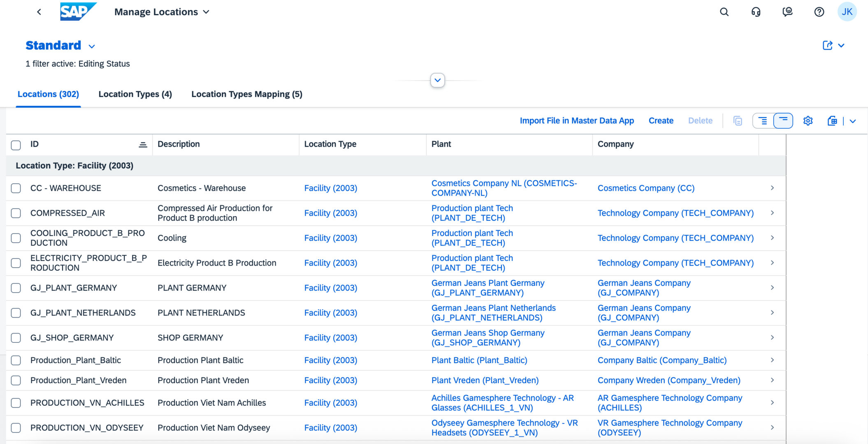The width and height of the screenshot is (868, 444).
Task: Toggle the select-all checkbox in header
Action: 16,145
